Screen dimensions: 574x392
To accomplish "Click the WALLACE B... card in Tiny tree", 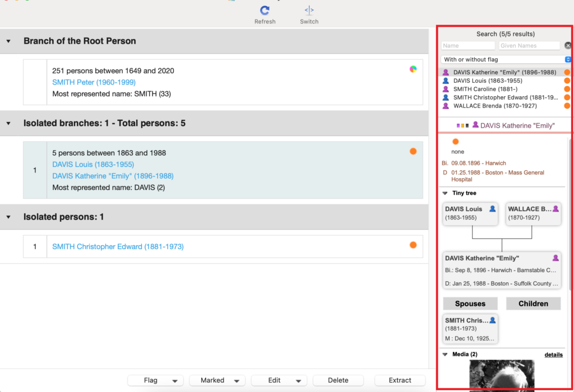I will (x=534, y=213).
